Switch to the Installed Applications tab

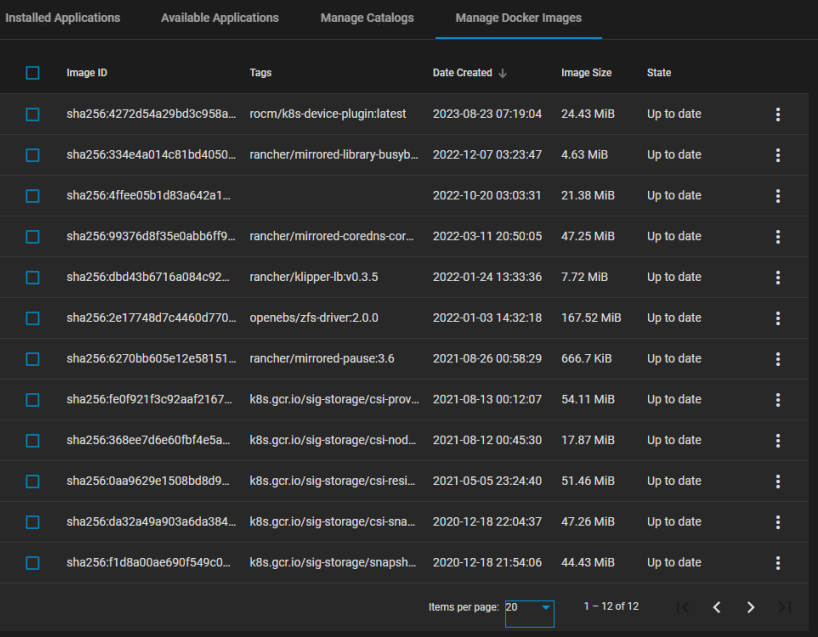click(x=62, y=18)
